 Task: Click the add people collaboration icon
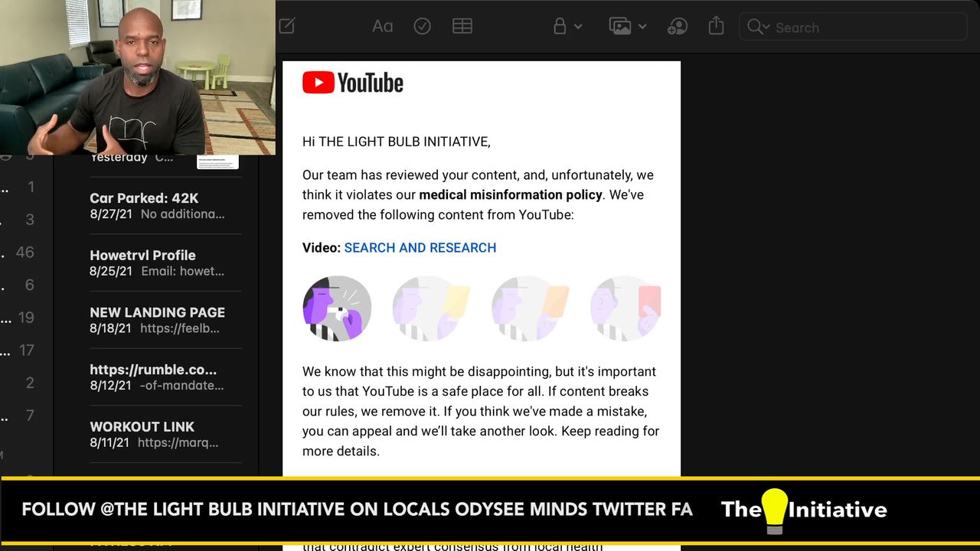click(677, 27)
